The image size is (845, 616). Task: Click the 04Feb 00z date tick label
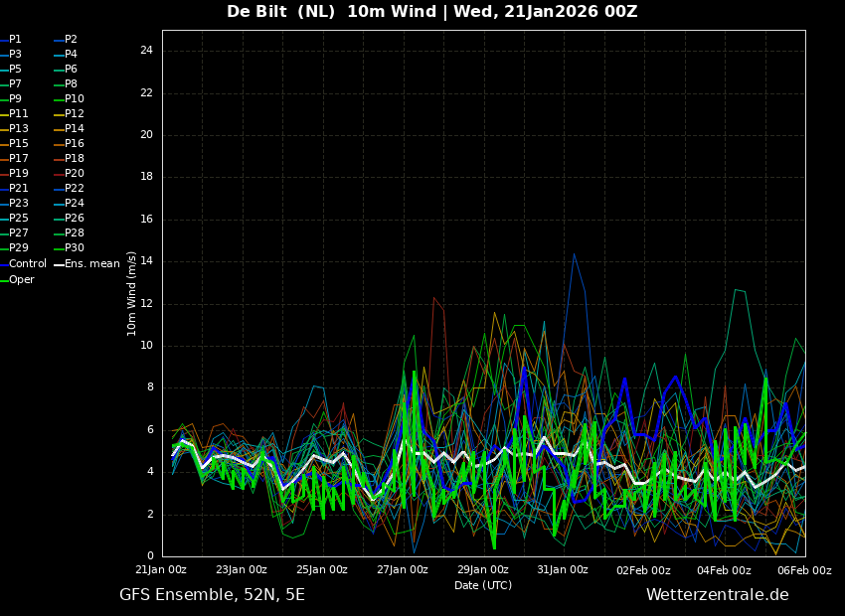coord(723,570)
